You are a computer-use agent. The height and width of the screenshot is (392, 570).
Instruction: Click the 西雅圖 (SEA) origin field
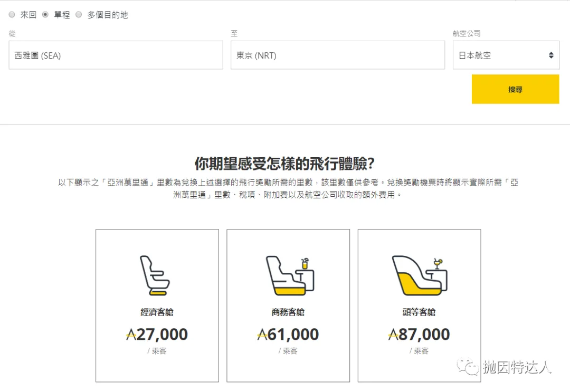point(116,55)
